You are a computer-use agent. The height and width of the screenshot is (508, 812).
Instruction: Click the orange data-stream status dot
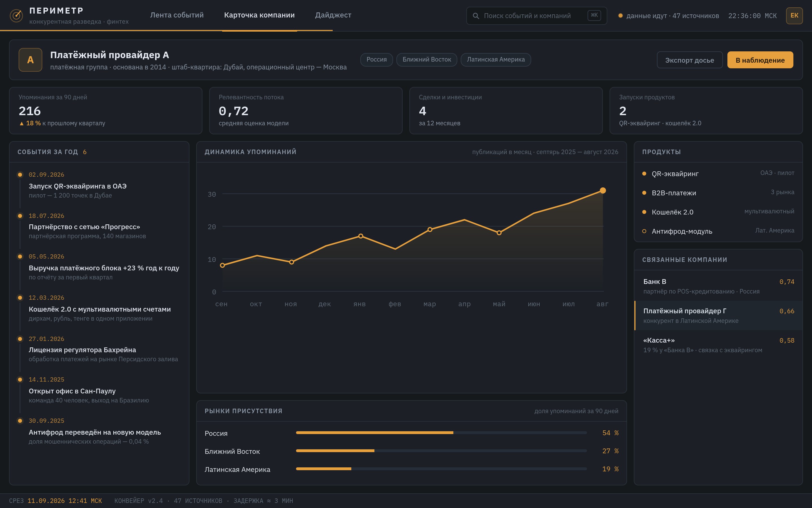tap(620, 16)
